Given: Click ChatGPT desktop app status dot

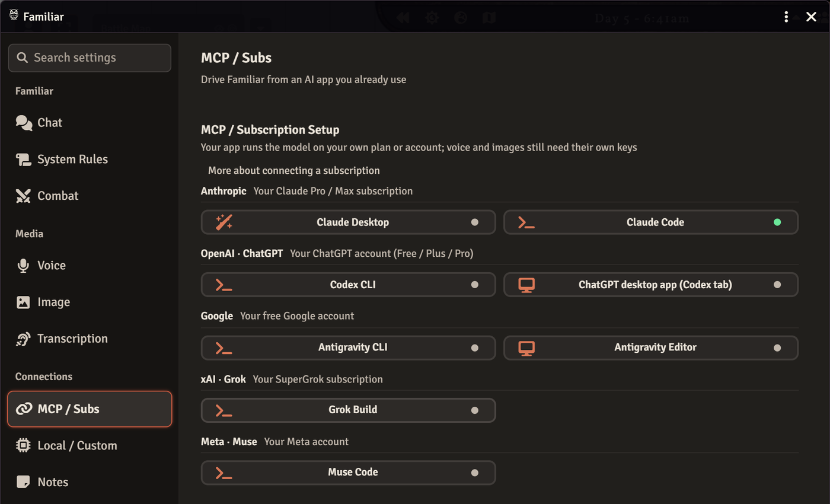Looking at the screenshot, I should 777,285.
